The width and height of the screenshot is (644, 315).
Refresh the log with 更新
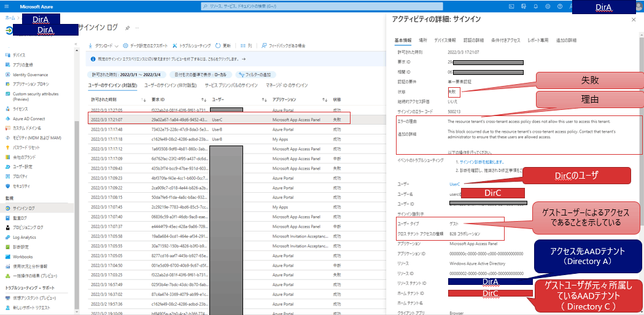click(223, 45)
